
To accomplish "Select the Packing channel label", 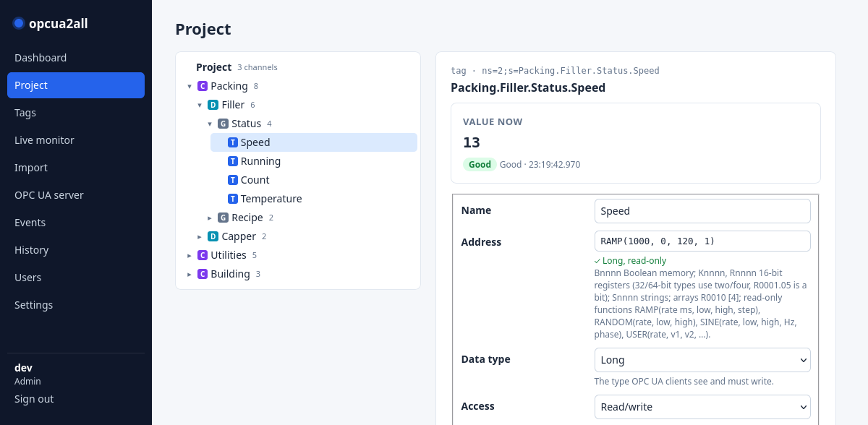I will [229, 86].
